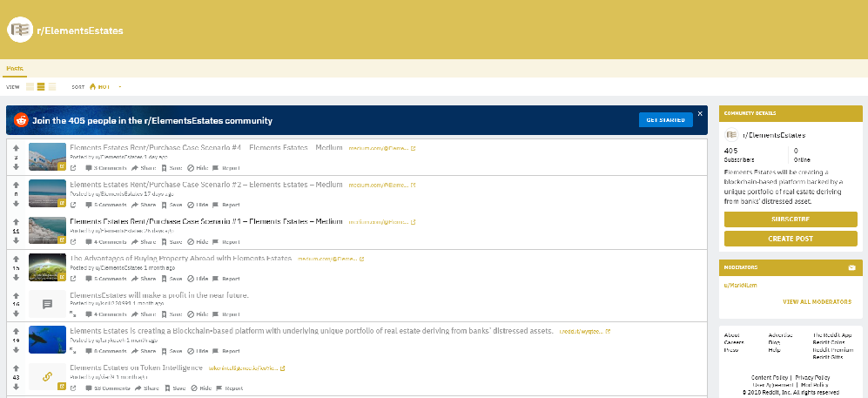Image resolution: width=868 pixels, height=398 pixels.
Task: Hide the Buying Property Abroad post
Action: [198, 279]
